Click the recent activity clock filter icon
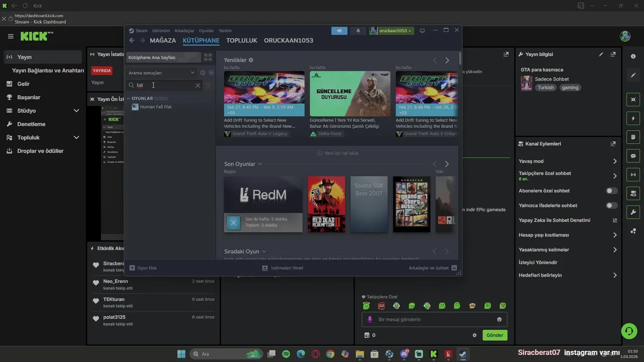 [x=203, y=73]
